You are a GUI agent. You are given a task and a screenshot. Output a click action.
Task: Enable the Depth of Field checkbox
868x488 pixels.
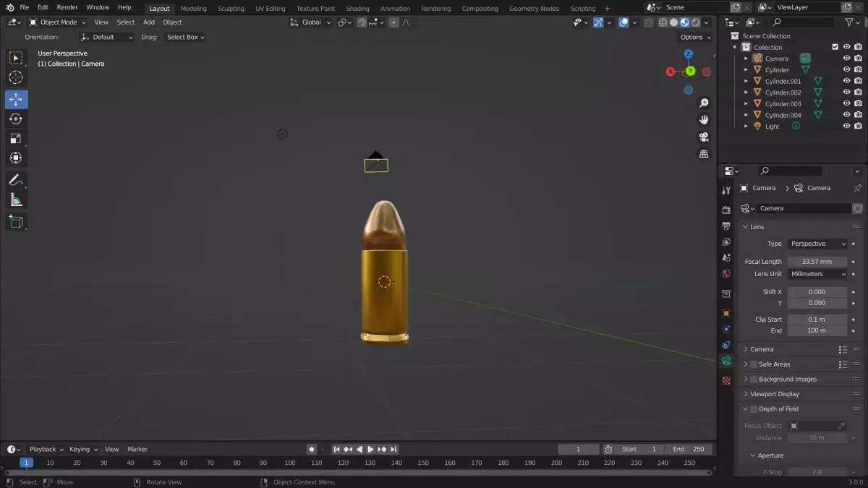[x=754, y=409]
